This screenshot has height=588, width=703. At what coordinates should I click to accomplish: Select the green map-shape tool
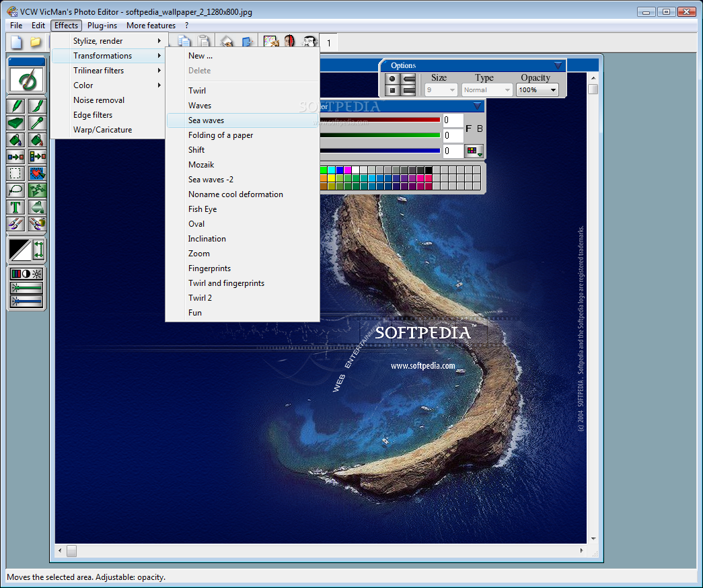[37, 190]
